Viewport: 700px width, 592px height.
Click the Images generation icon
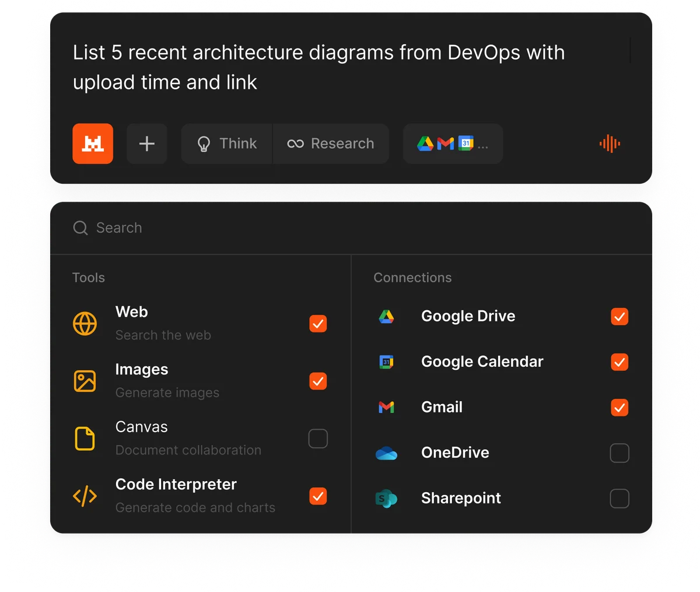(85, 380)
